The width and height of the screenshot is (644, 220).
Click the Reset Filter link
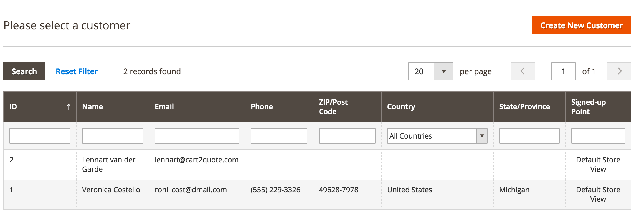tap(77, 71)
